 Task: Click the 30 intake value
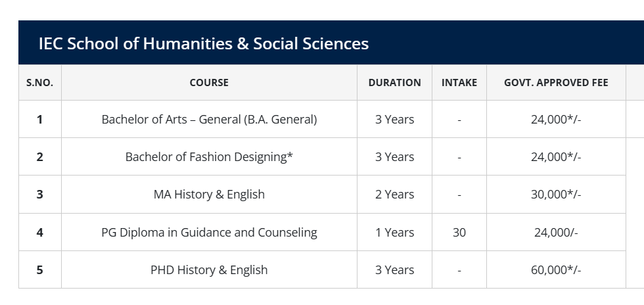click(x=459, y=233)
